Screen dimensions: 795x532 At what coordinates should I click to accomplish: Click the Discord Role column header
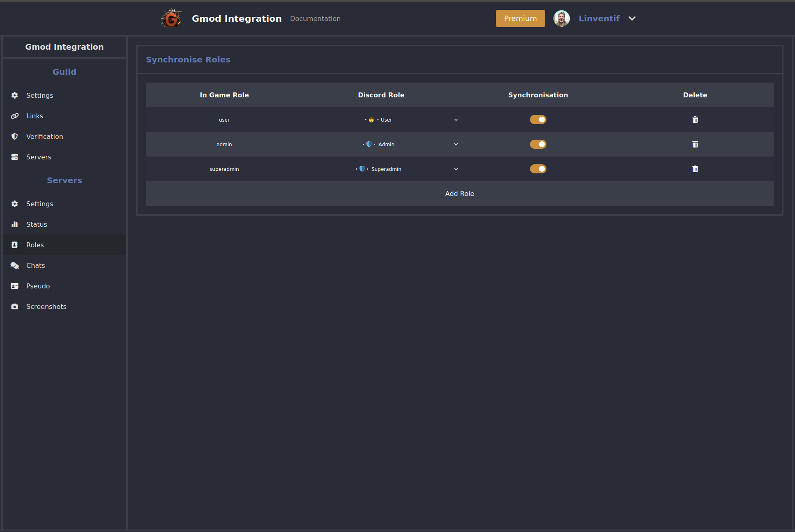pyautogui.click(x=381, y=95)
